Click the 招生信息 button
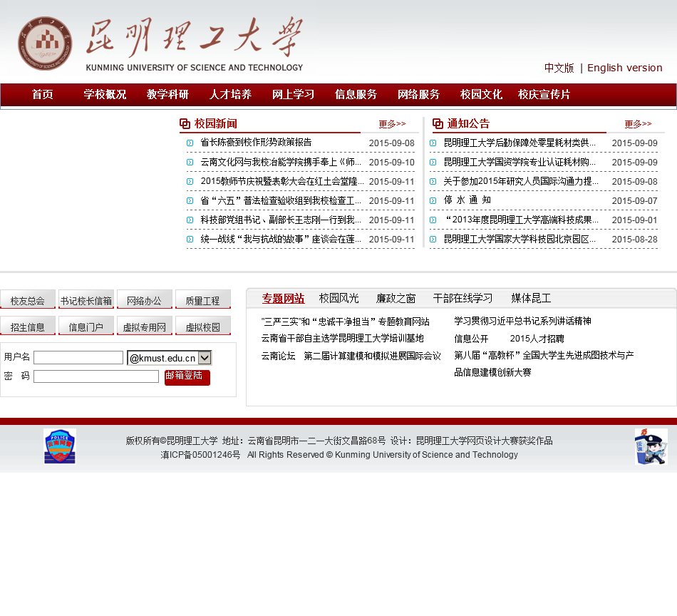Image resolution: width=677 pixels, height=616 pixels. coord(28,326)
